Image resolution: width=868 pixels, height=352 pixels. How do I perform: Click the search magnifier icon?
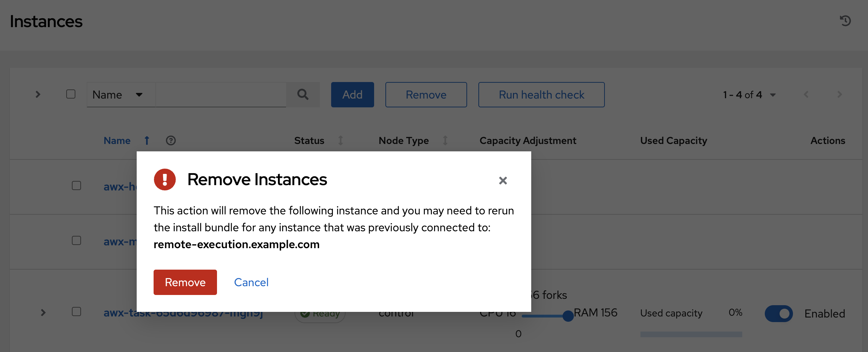pyautogui.click(x=303, y=95)
